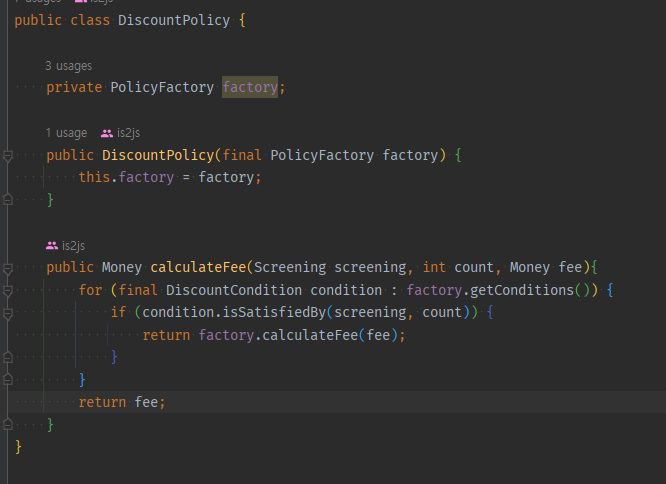Collapse fold marker at constructor closing brace

pyautogui.click(x=7, y=200)
